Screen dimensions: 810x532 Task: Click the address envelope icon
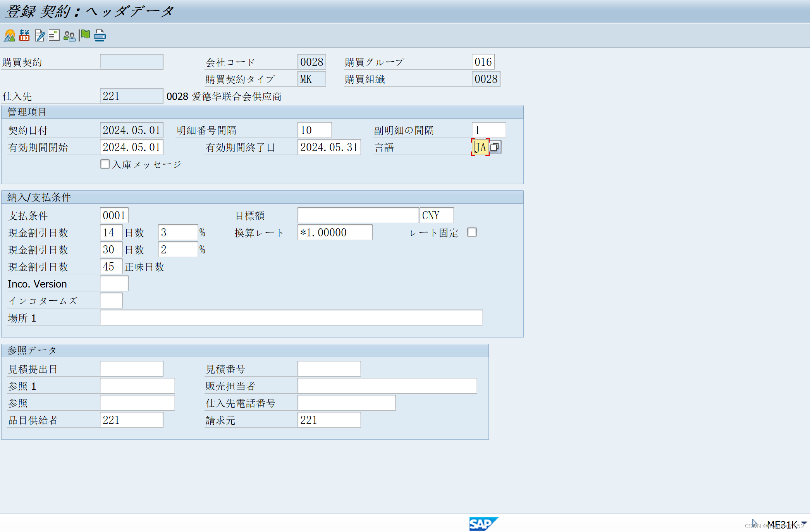54,36
